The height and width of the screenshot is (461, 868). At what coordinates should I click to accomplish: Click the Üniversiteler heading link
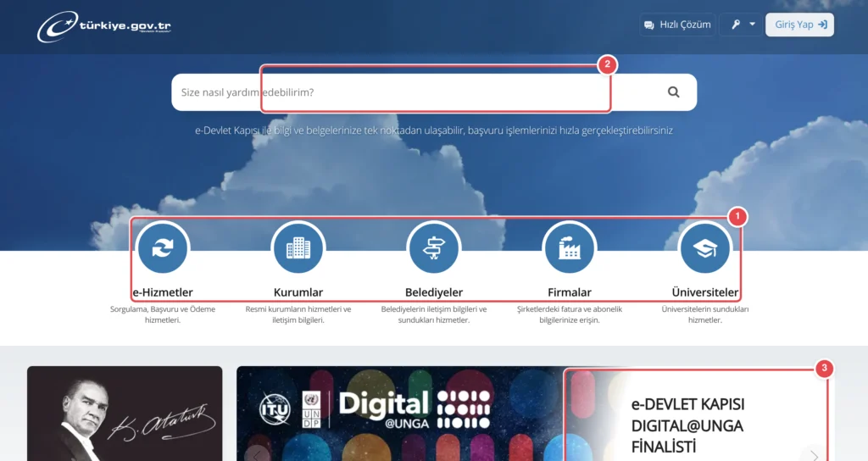pos(705,292)
